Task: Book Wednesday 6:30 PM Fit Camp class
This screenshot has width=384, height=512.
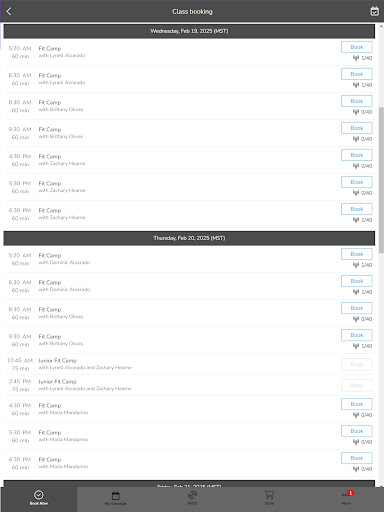Action: coord(357,209)
